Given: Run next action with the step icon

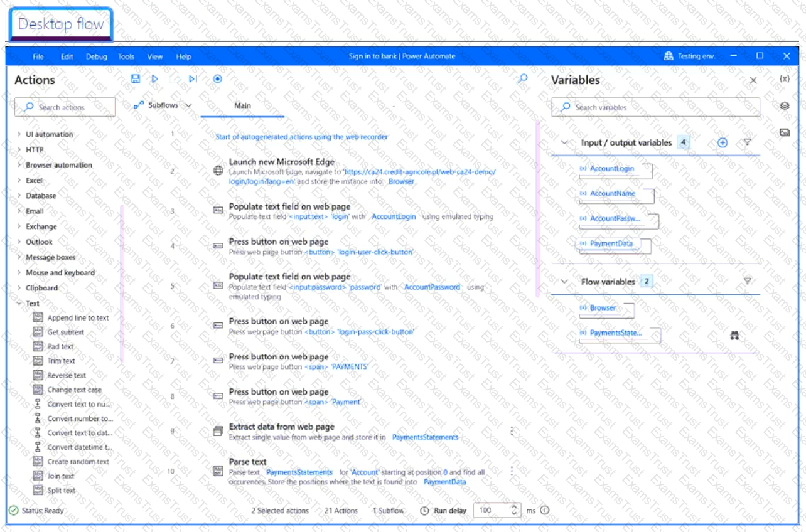Looking at the screenshot, I should pyautogui.click(x=193, y=79).
